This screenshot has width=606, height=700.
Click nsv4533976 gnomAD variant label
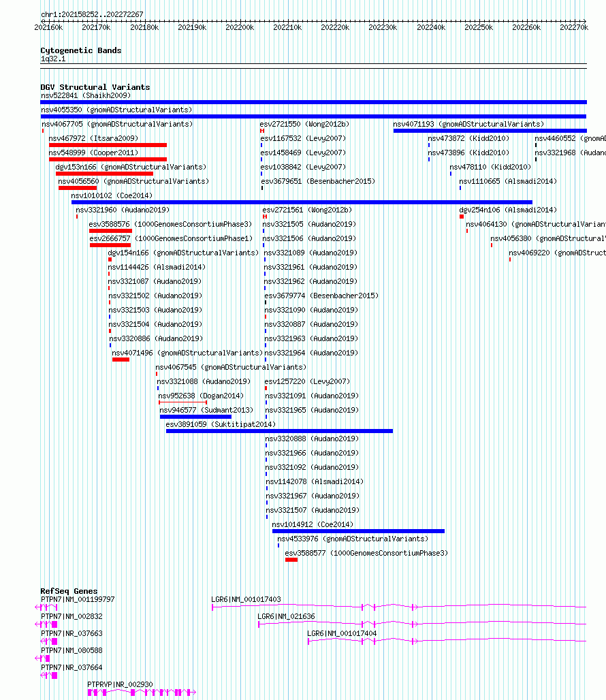(353, 539)
